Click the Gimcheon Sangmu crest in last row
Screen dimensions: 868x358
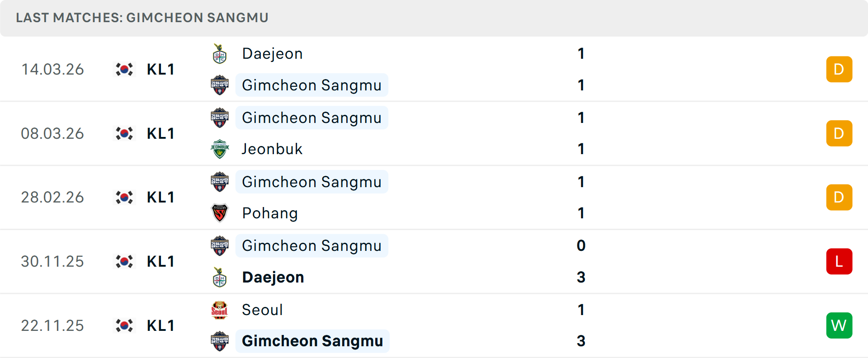coord(220,341)
